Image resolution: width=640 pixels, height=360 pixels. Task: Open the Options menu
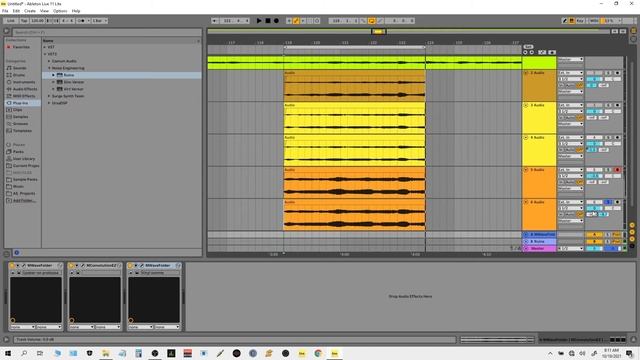(x=60, y=11)
